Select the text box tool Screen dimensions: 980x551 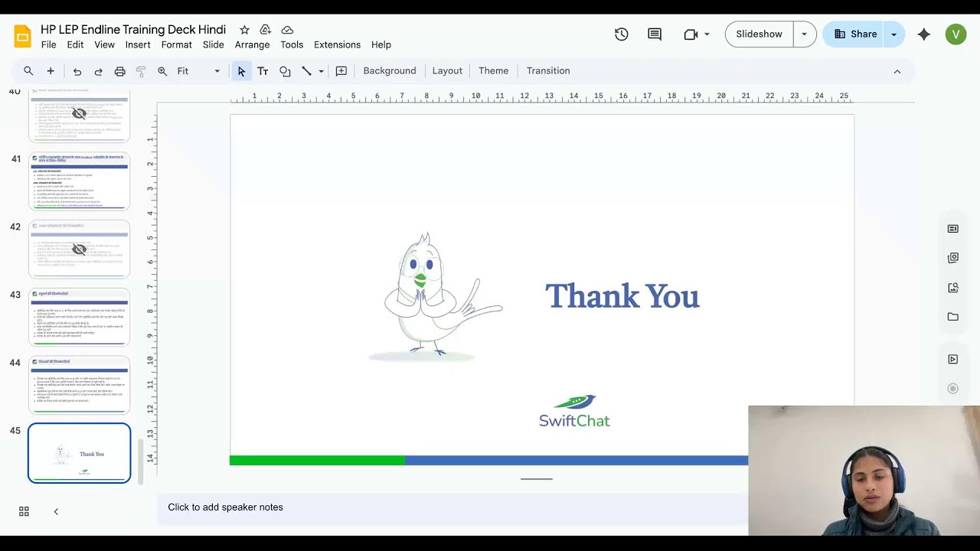pyautogui.click(x=263, y=71)
